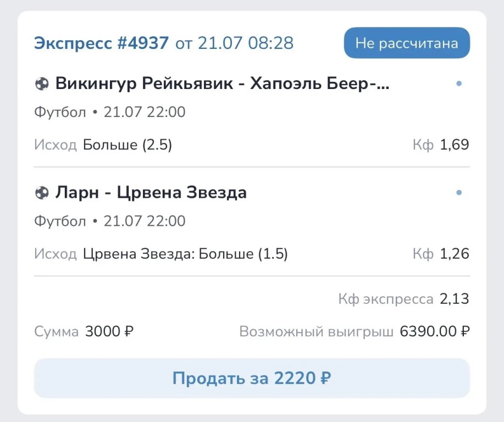Click the football icon beside Ларн
Viewport: 504px width, 422px height.
tap(42, 193)
